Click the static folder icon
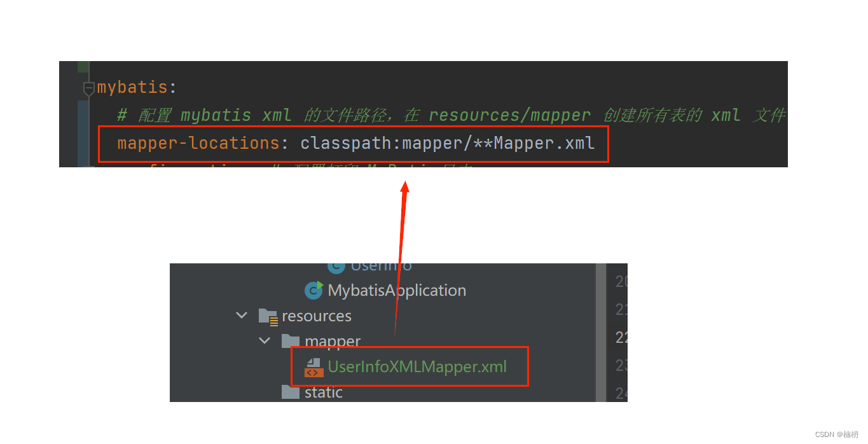 [x=291, y=392]
